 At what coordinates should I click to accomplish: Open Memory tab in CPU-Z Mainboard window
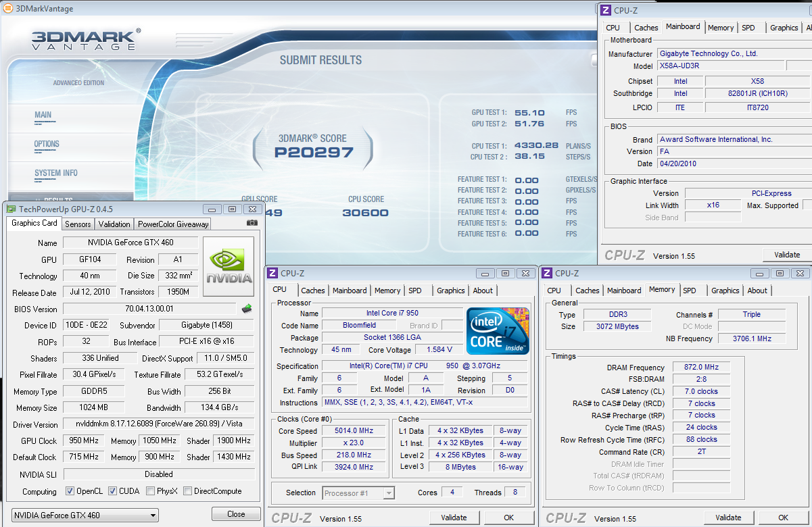coord(721,28)
